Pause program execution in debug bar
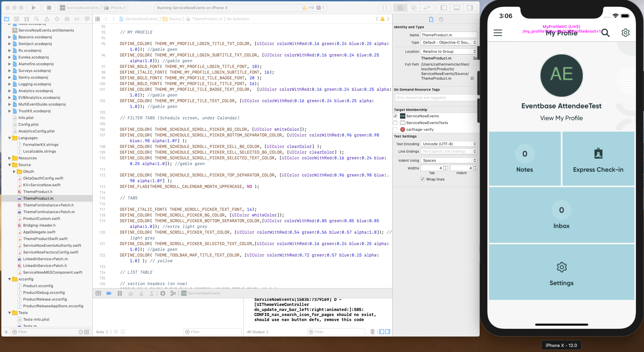The image size is (644, 352). [120, 293]
